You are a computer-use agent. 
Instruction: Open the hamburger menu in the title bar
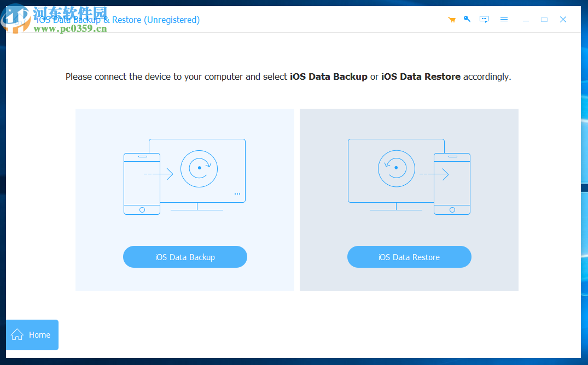pyautogui.click(x=504, y=19)
